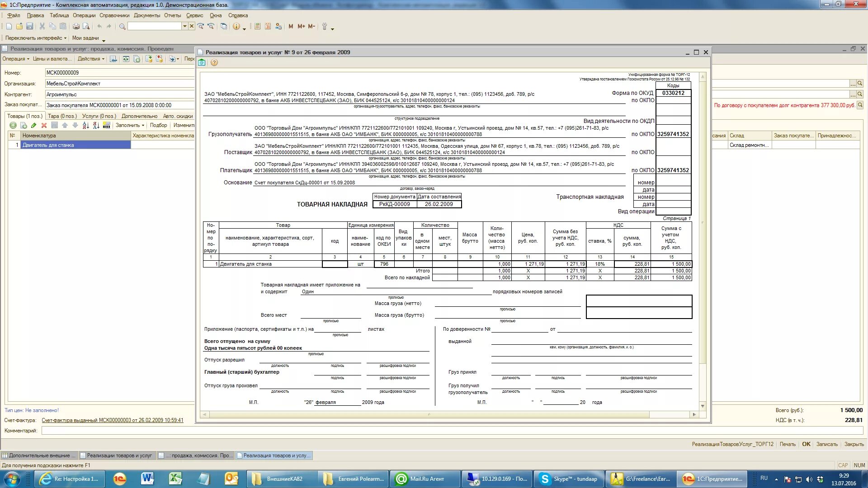Delete row with red X icon
The width and height of the screenshot is (868, 488).
[x=44, y=125]
